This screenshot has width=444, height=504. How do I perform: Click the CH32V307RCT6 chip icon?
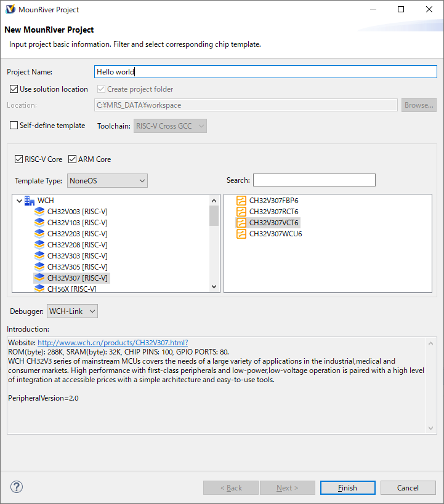(x=241, y=212)
